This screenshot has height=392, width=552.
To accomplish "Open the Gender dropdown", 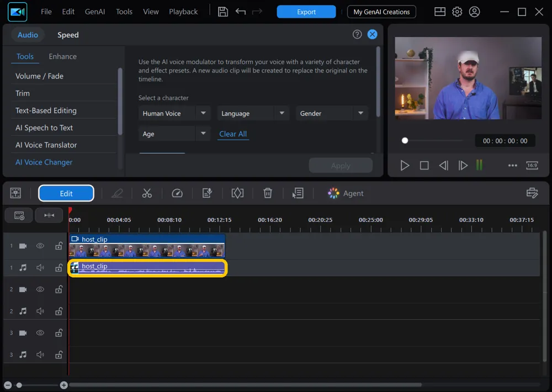I will point(332,113).
